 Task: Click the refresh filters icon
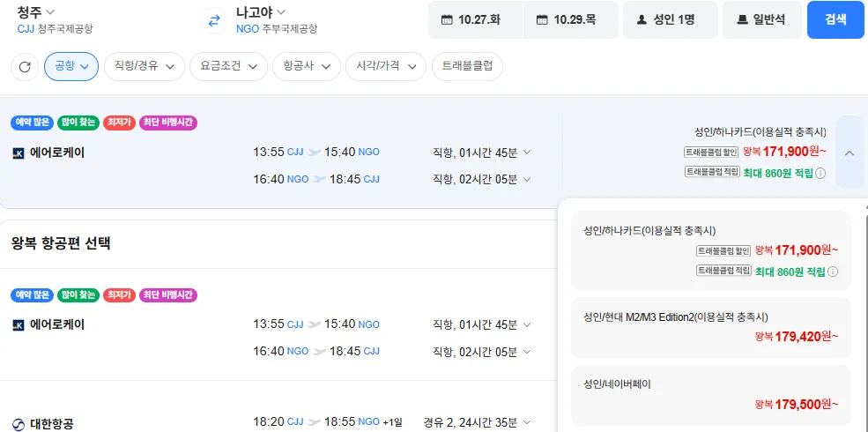25,67
